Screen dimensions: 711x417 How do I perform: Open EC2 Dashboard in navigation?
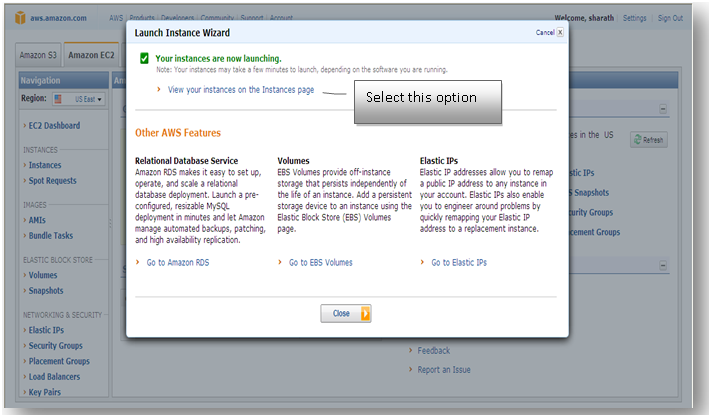tap(54, 126)
